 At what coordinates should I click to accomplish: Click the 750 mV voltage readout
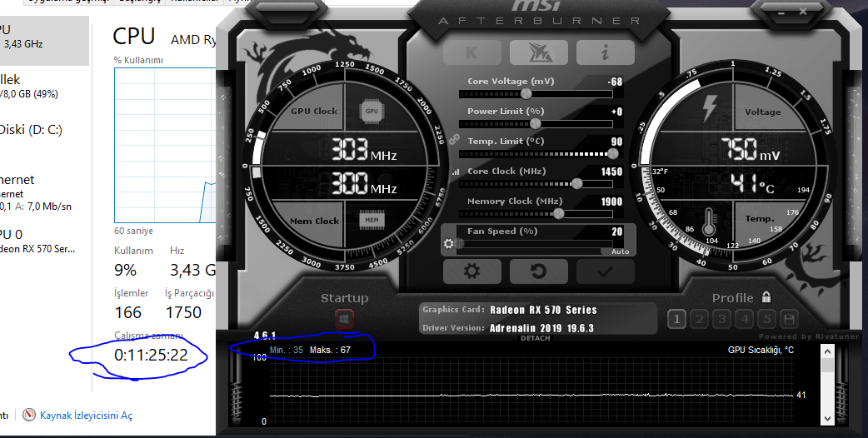pyautogui.click(x=750, y=149)
